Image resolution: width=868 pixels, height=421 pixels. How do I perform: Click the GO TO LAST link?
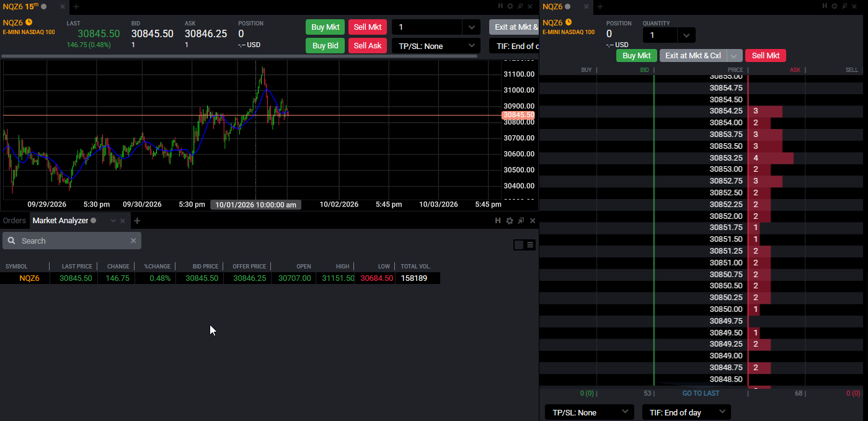(x=701, y=393)
